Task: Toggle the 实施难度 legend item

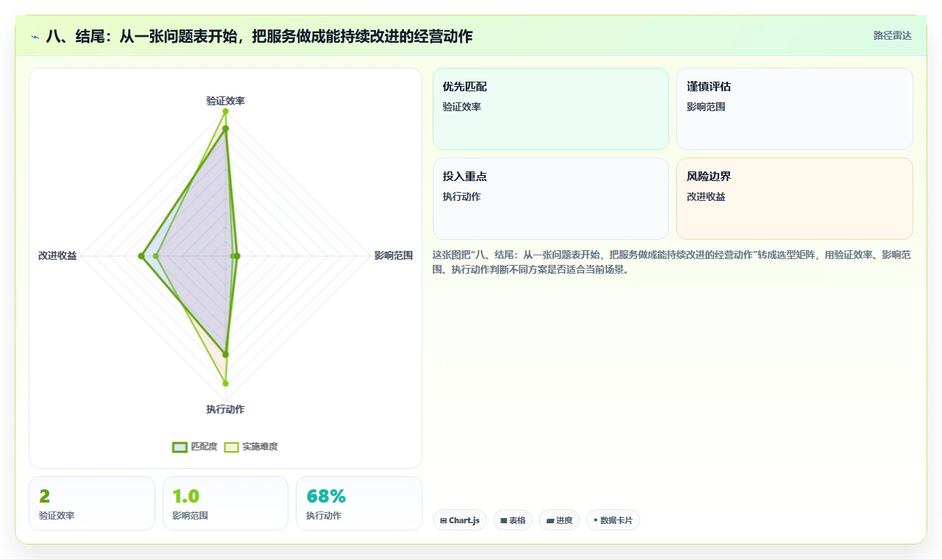Action: coord(251,447)
